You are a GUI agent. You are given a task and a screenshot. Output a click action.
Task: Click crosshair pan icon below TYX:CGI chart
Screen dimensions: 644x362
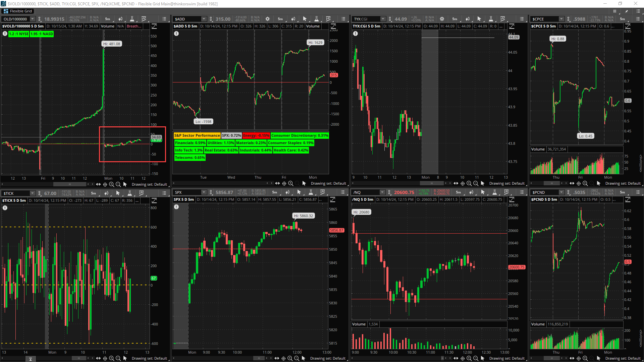(463, 183)
